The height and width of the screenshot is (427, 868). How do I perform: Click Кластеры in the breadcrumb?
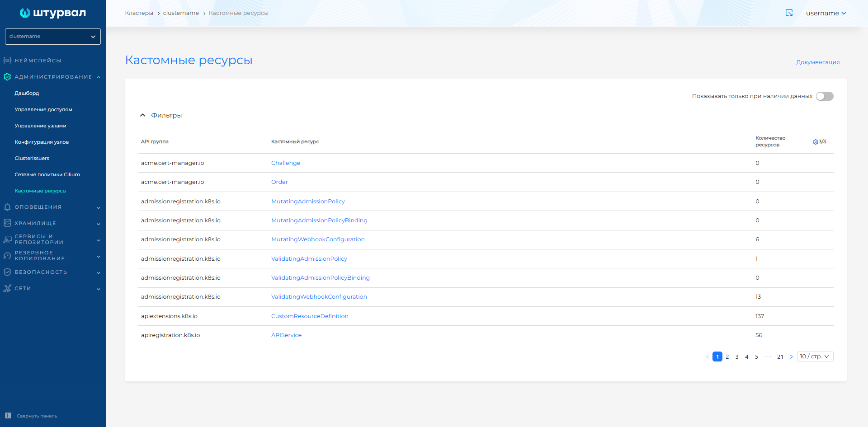click(x=139, y=13)
